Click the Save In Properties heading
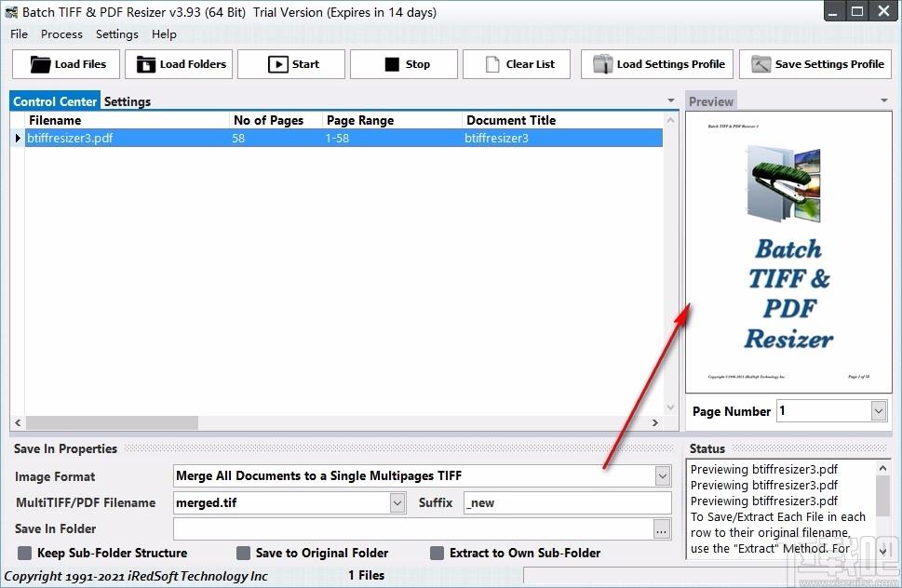 point(65,448)
